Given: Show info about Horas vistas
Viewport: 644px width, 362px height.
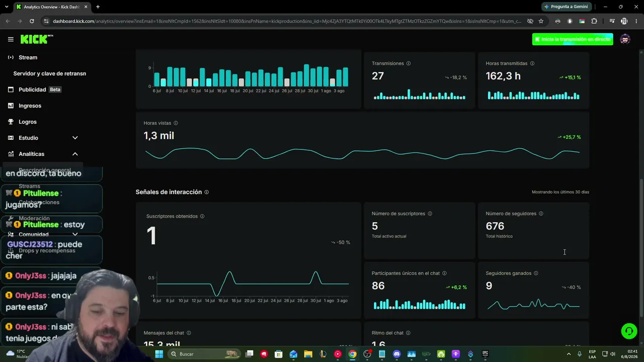Looking at the screenshot, I should coord(176,123).
